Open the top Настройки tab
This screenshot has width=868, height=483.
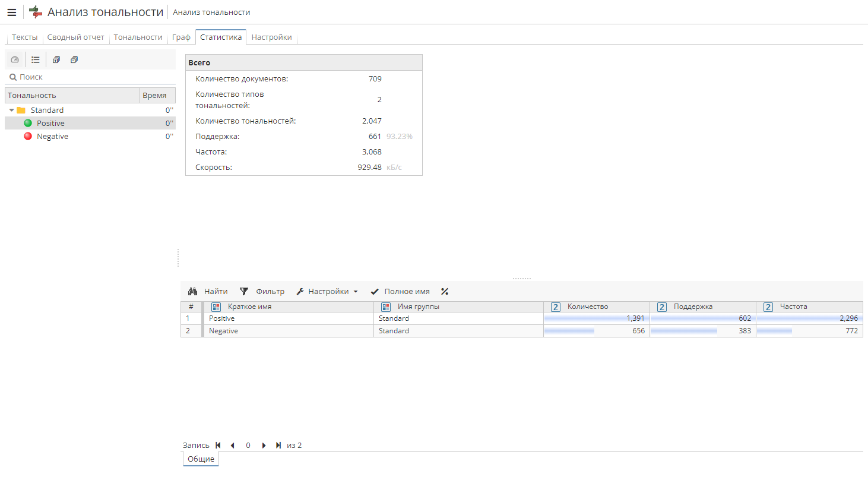[272, 37]
